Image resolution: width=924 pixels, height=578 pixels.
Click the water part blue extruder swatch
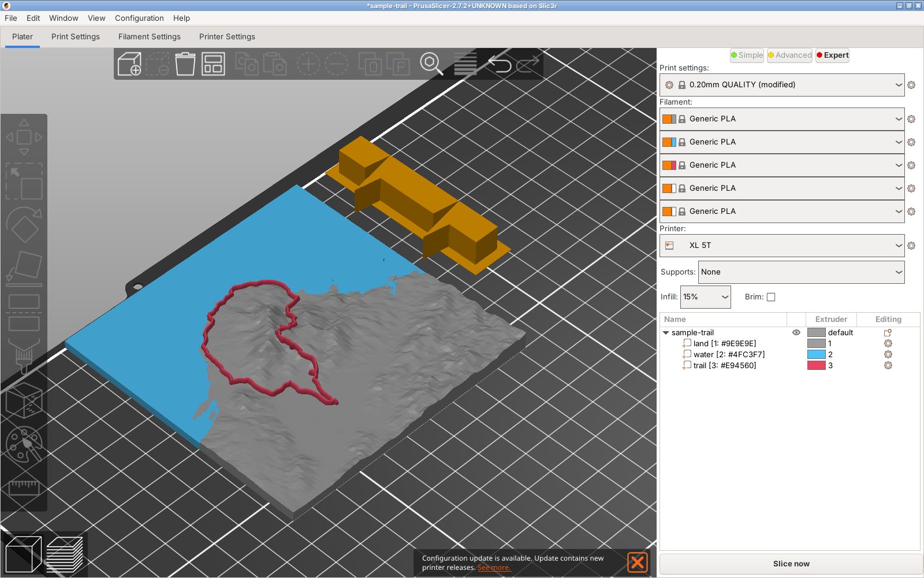click(x=817, y=354)
